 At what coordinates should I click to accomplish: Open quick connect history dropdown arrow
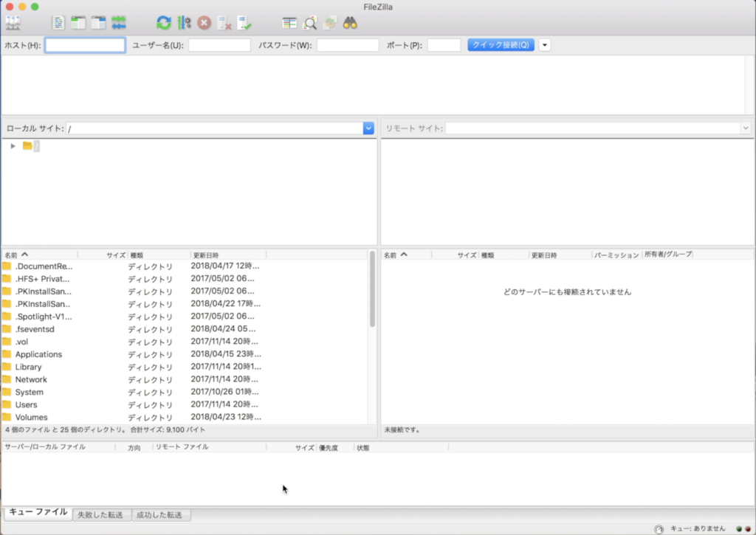[544, 45]
